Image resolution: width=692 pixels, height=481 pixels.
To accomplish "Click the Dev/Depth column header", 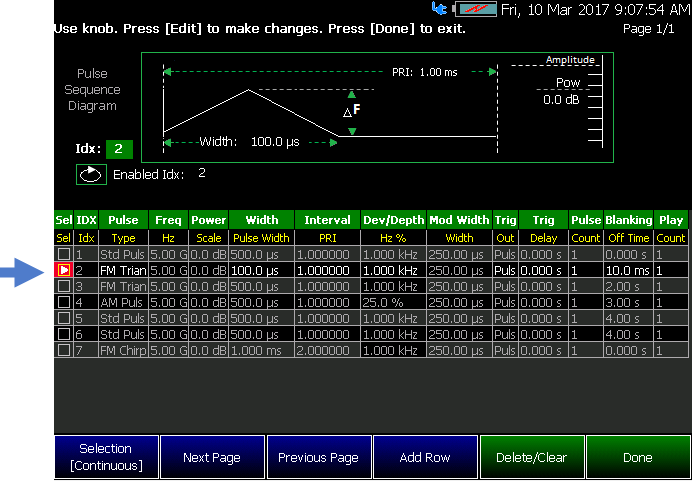I will click(394, 220).
